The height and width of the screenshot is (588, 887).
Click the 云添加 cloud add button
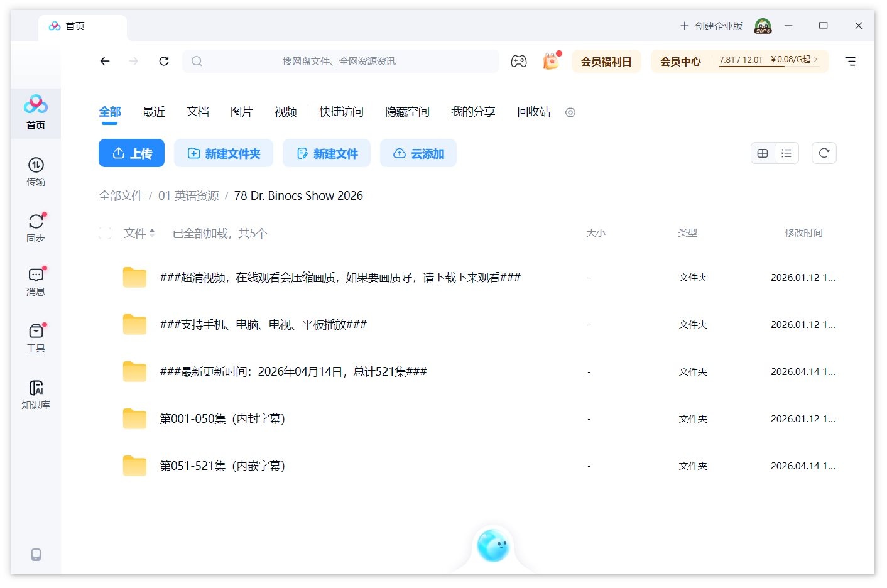point(418,153)
